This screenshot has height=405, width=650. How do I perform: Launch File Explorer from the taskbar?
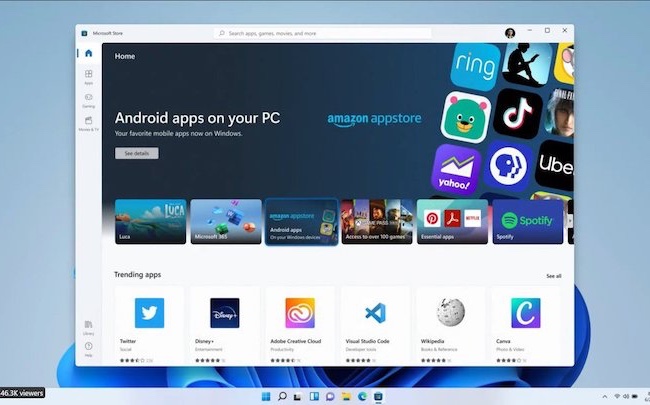(346, 397)
